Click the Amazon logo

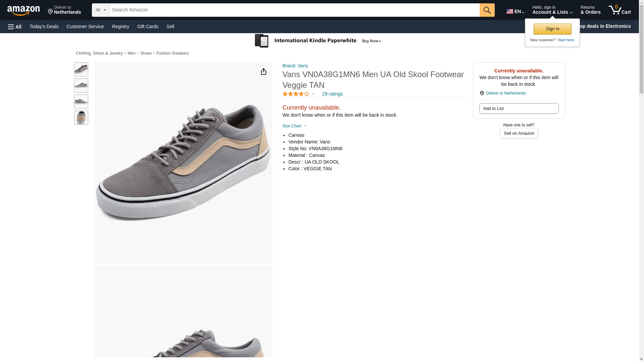coord(23,10)
